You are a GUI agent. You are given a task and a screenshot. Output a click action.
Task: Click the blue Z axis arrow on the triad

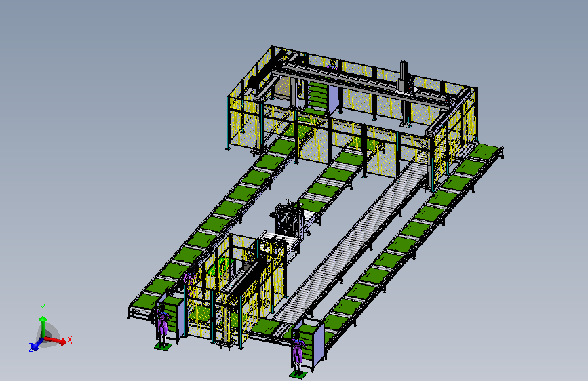[35, 346]
